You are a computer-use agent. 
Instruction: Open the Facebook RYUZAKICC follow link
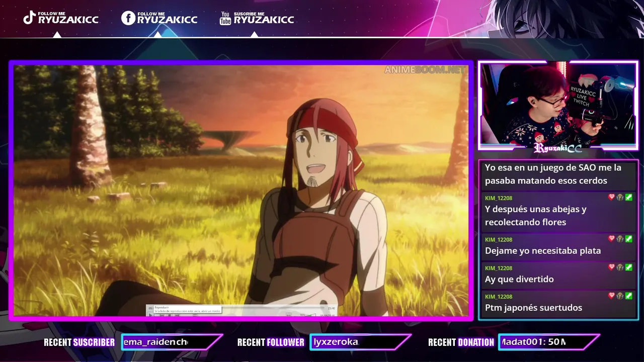click(x=167, y=18)
